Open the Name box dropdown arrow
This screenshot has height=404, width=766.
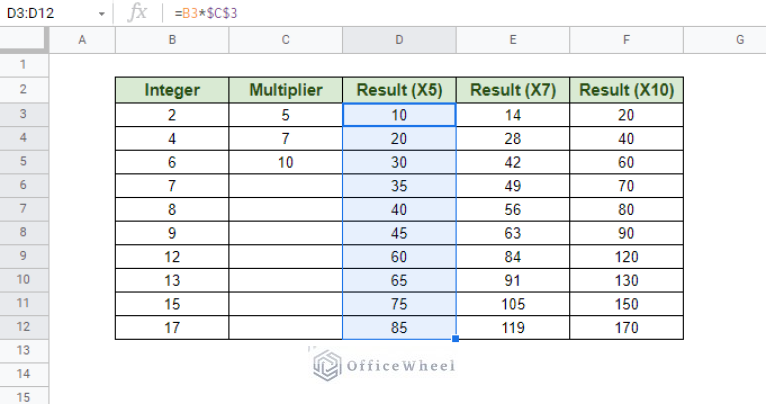(x=102, y=14)
